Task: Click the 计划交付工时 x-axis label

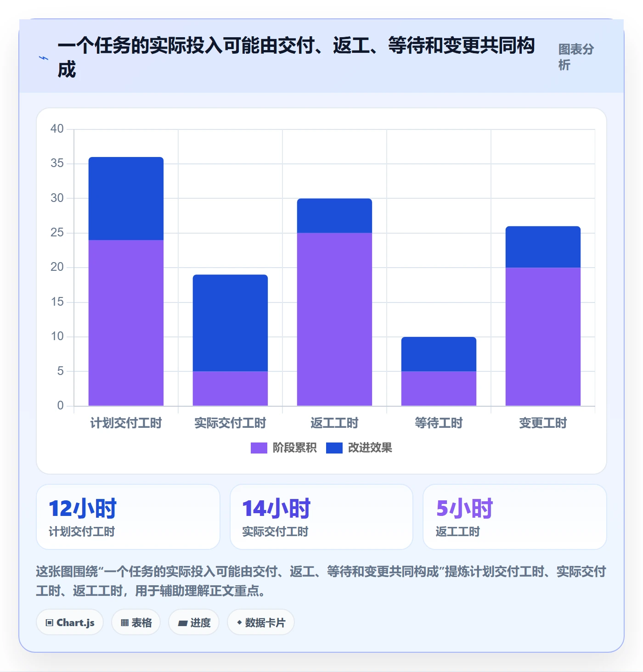Action: (126, 423)
